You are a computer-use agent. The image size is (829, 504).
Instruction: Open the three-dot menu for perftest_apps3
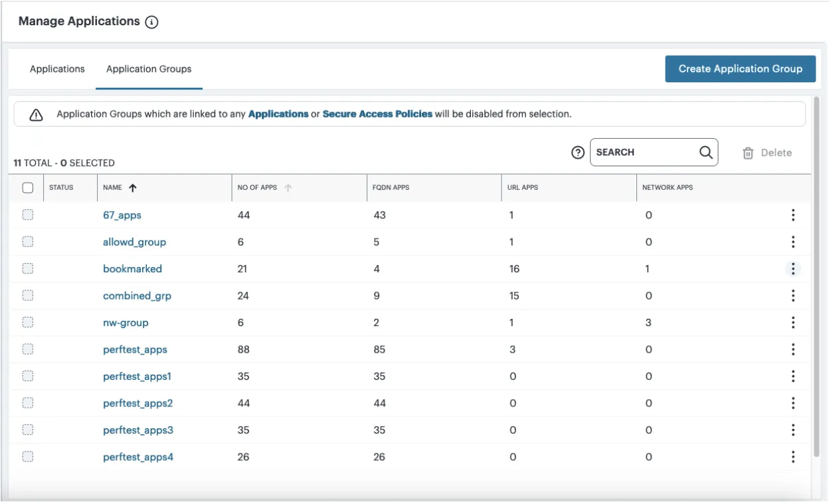point(793,430)
